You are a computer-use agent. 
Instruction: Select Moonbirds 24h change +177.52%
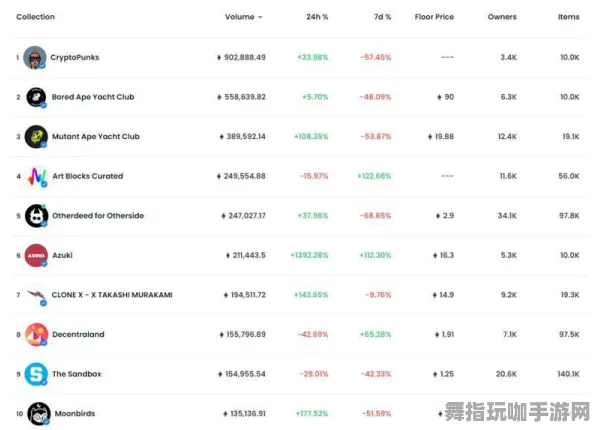click(312, 413)
